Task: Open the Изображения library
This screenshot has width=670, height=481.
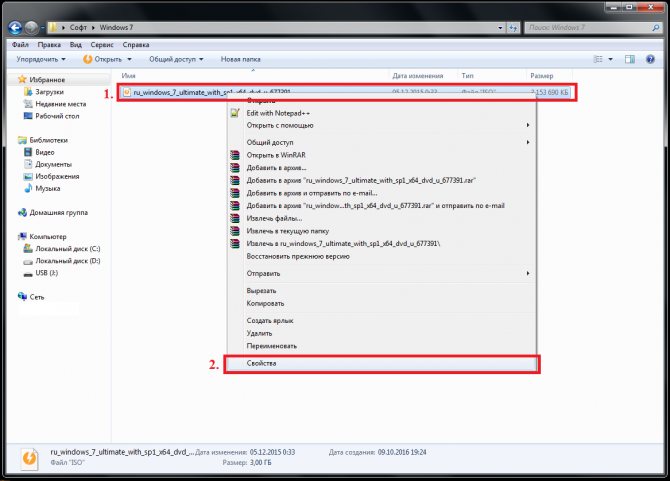Action: tap(57, 176)
